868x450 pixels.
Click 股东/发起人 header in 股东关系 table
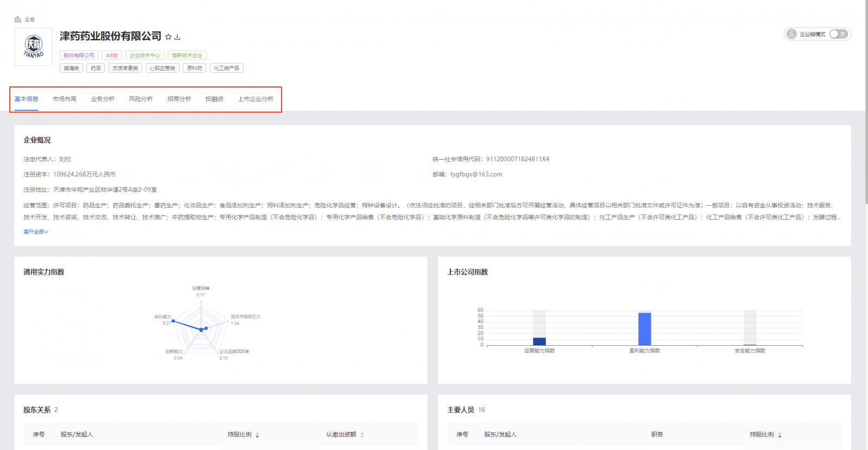[77, 434]
